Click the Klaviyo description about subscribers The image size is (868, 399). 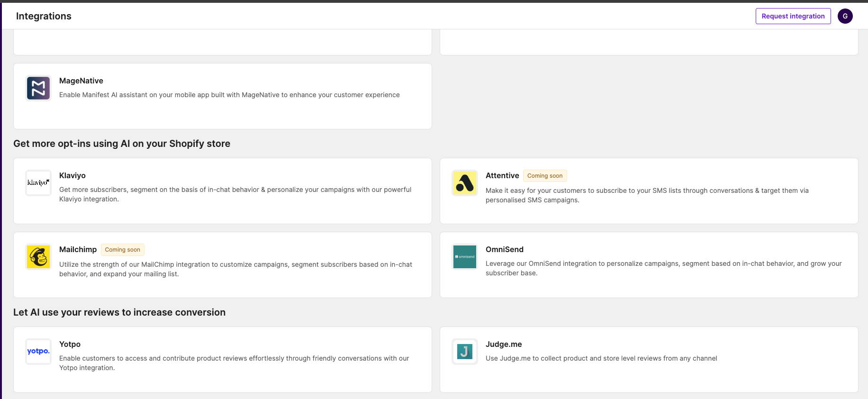pyautogui.click(x=235, y=194)
